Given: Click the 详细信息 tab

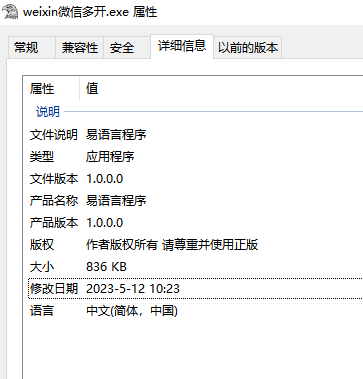Looking at the screenshot, I should pos(182,46).
